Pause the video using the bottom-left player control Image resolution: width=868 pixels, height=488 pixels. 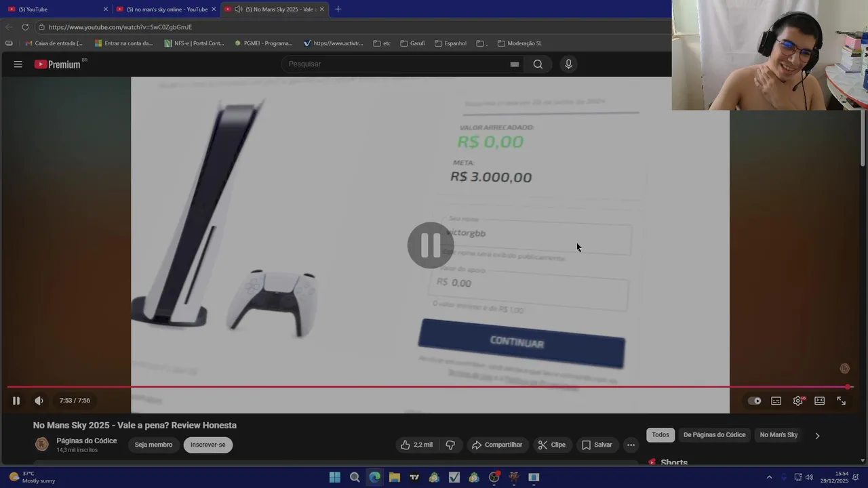tap(16, 401)
